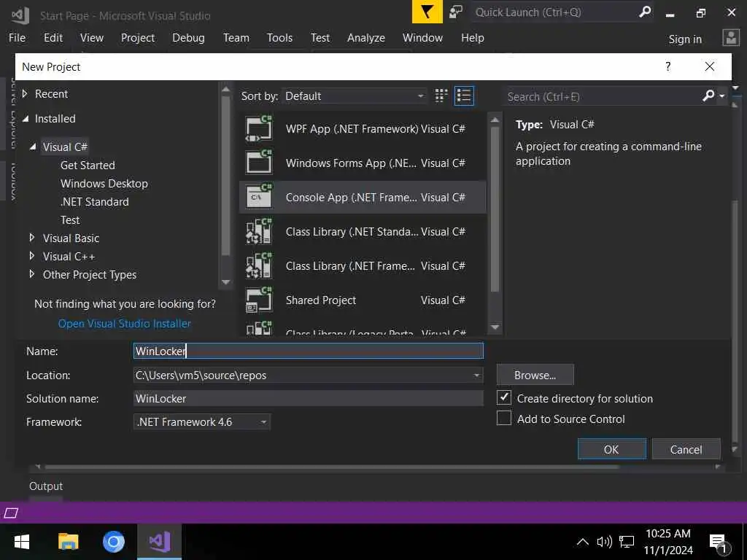Open the yellow notifications flag icon

coord(427,12)
